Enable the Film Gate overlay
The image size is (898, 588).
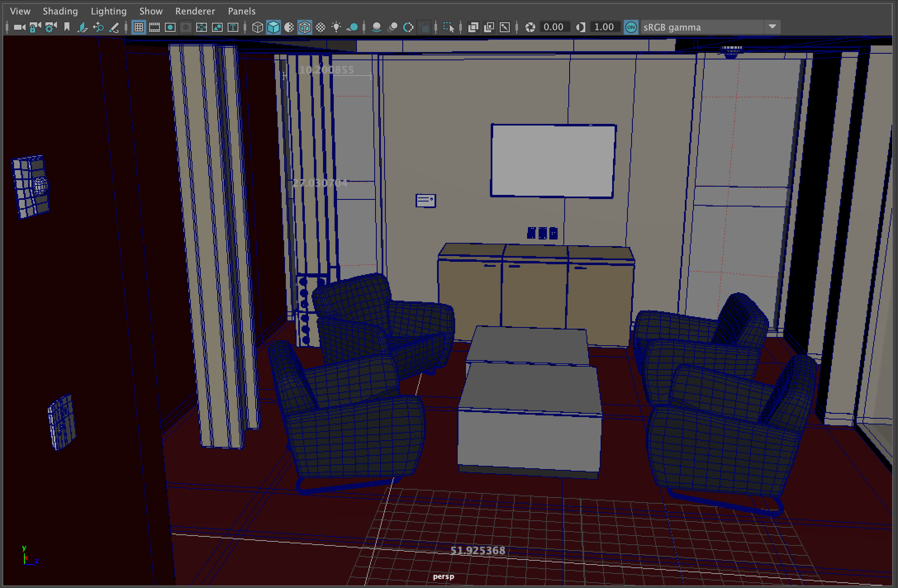154,27
